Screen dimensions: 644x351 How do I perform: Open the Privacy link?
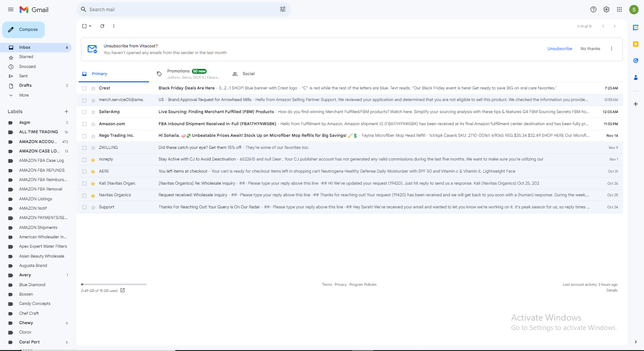pyautogui.click(x=341, y=285)
